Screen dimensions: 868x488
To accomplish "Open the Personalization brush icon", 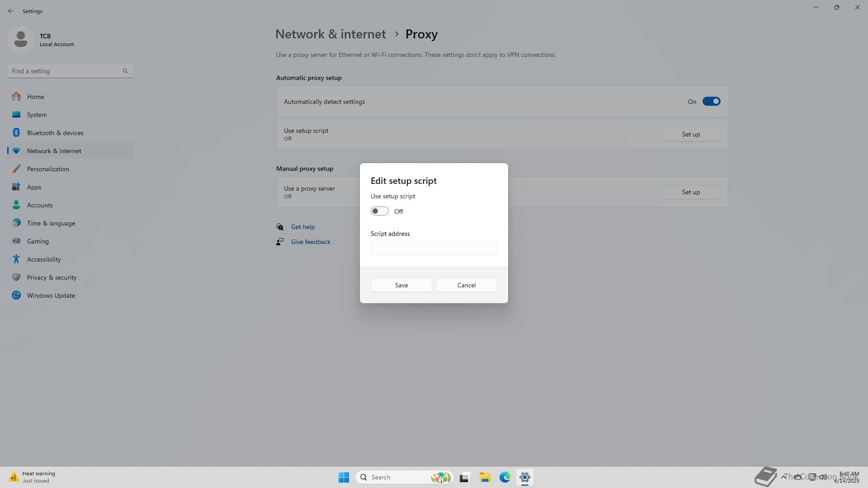I will (16, 169).
